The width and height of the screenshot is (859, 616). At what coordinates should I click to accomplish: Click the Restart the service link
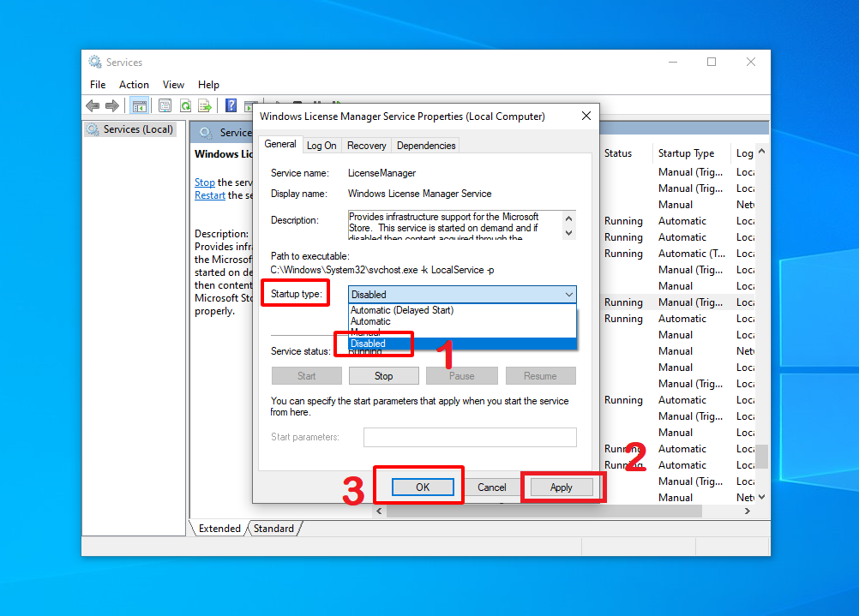pos(210,195)
